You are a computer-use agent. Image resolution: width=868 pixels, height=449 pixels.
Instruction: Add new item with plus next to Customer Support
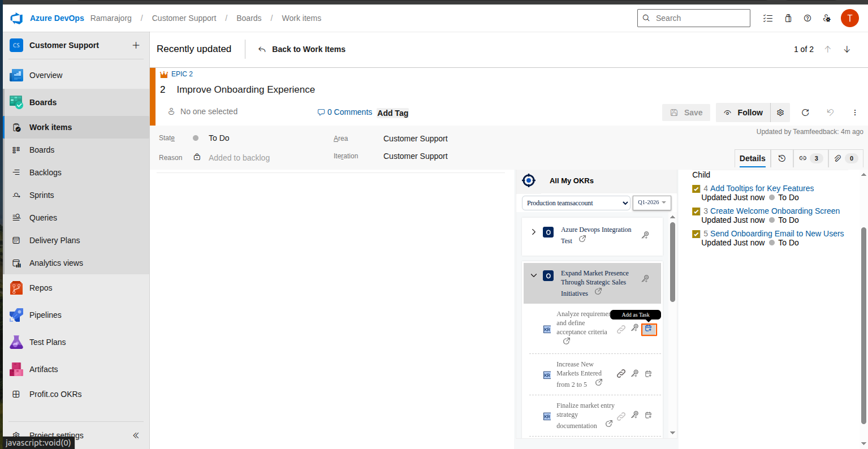click(x=136, y=45)
